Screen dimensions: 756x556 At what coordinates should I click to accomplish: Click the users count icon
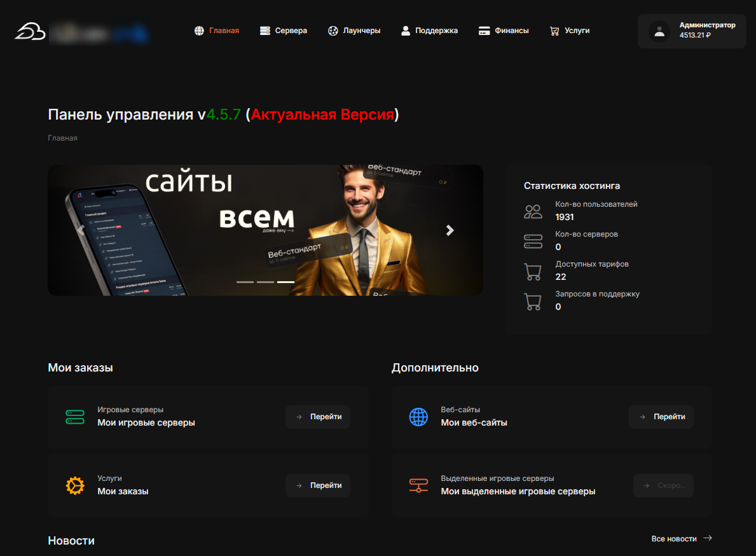[x=533, y=212]
